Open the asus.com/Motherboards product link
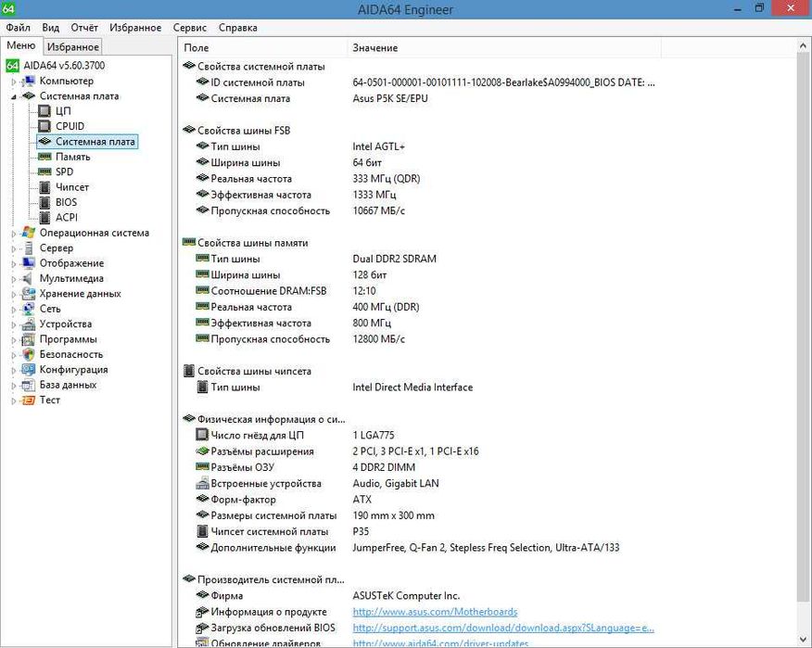This screenshot has width=812, height=648. [x=435, y=612]
